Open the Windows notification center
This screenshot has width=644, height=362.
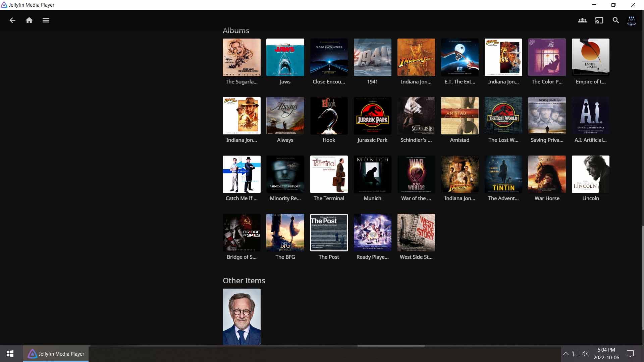click(630, 354)
